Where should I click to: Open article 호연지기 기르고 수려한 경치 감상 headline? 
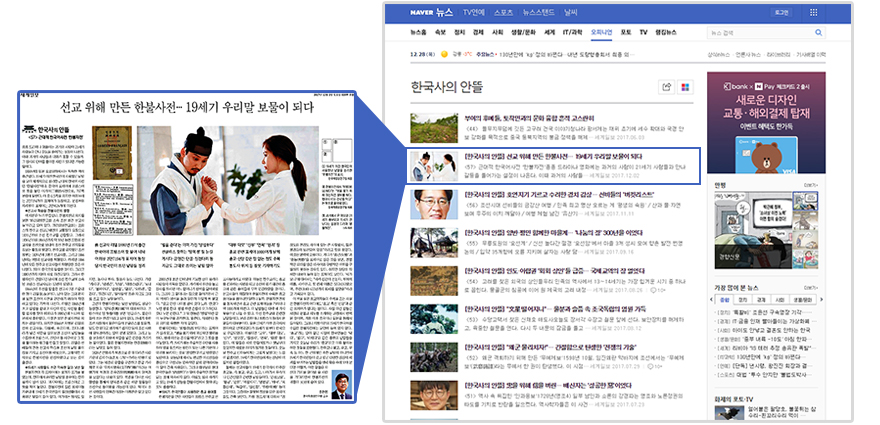[x=558, y=194]
